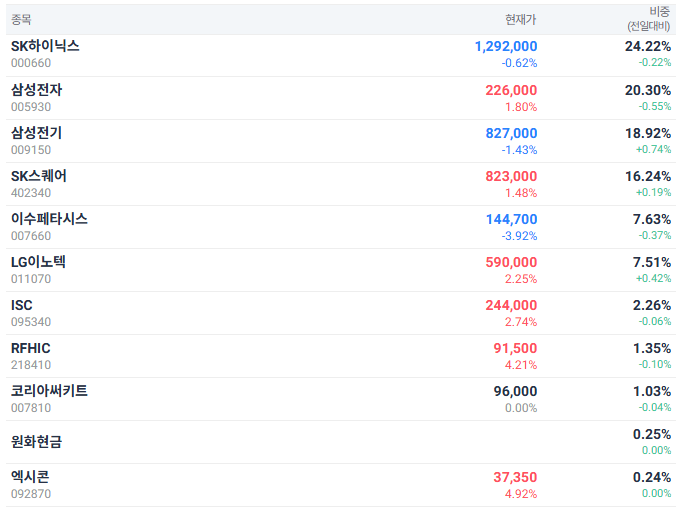Image resolution: width=689 pixels, height=519 pixels.
Task: Click the 1.03% weight value
Action: (652, 391)
